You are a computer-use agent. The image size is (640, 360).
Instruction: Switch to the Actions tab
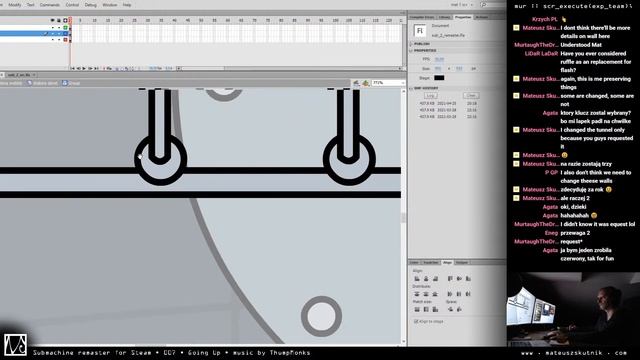482,17
